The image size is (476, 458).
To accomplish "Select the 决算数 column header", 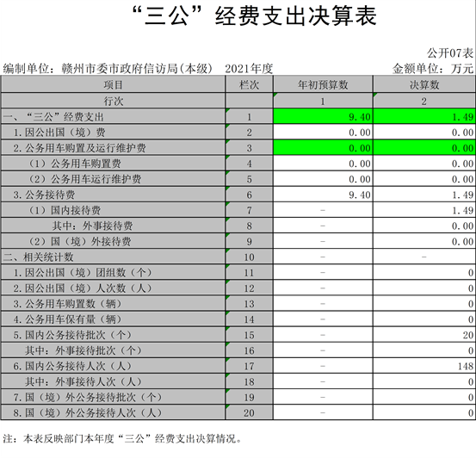I will pos(424,84).
